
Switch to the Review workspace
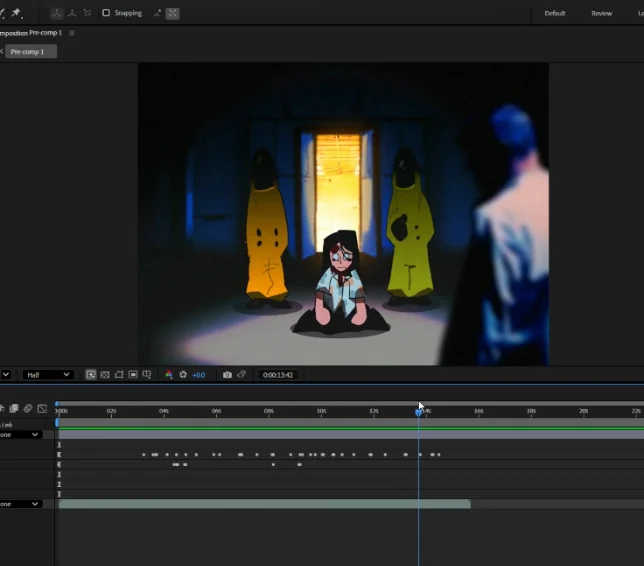coord(601,13)
